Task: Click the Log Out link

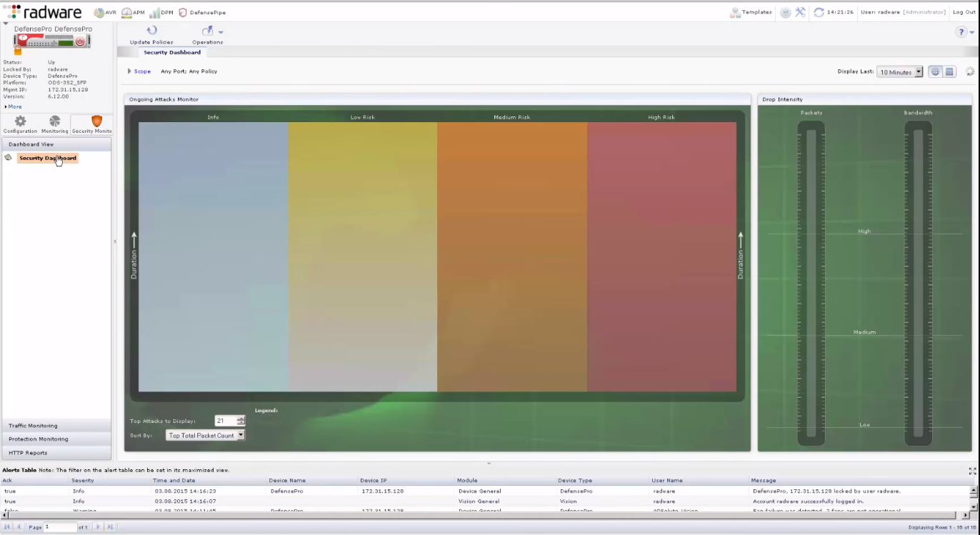Action: pos(964,12)
